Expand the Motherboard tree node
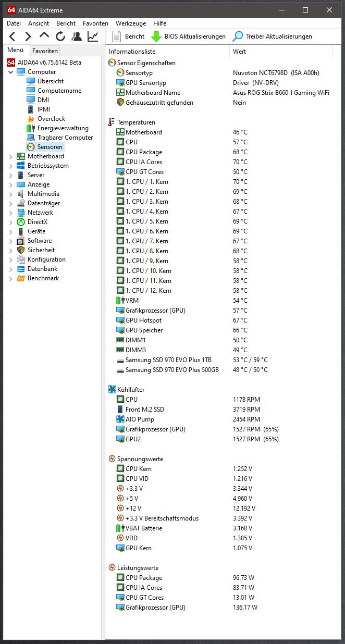345x644 pixels. point(11,156)
